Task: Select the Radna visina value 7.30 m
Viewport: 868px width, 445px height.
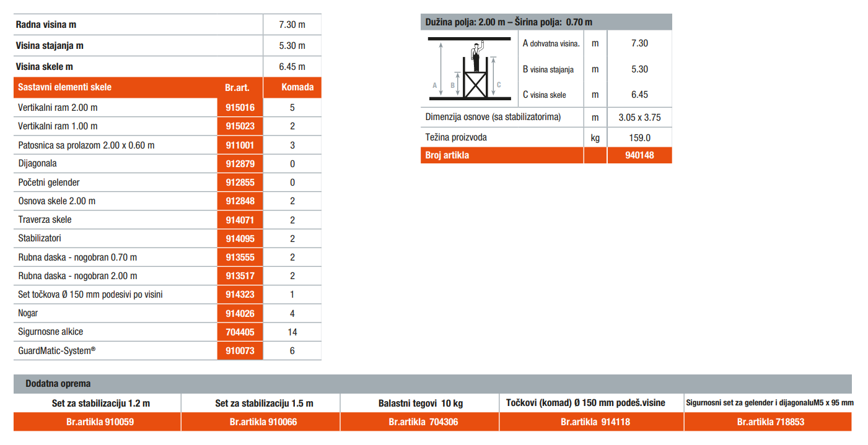Action: point(292,25)
